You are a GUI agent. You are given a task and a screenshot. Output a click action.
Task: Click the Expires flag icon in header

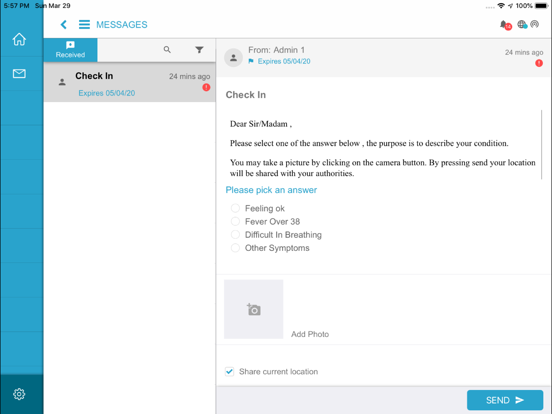(251, 61)
